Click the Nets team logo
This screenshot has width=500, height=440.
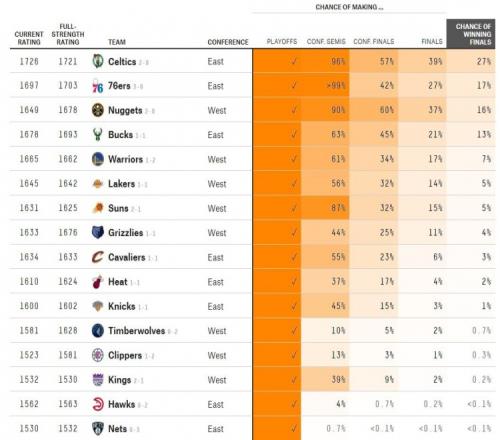click(x=98, y=428)
